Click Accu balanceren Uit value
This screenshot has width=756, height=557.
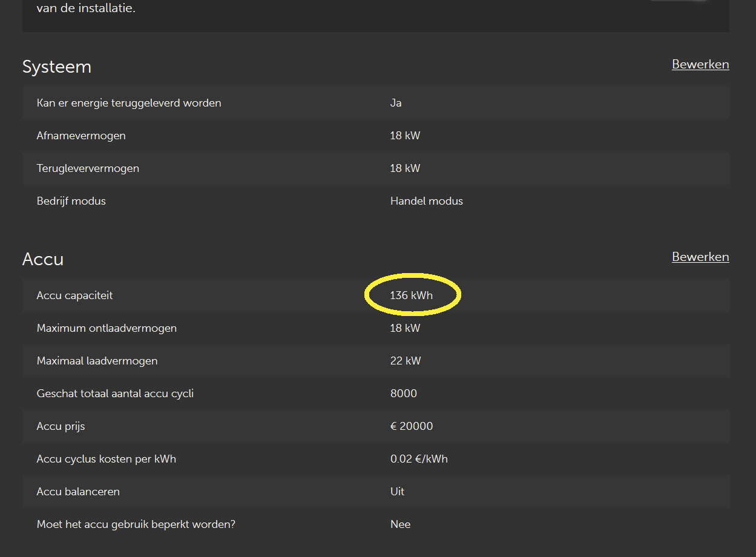tap(397, 492)
